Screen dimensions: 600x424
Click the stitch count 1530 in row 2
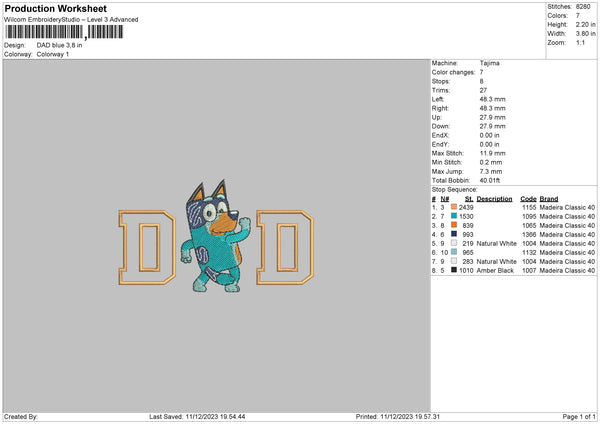click(x=466, y=217)
